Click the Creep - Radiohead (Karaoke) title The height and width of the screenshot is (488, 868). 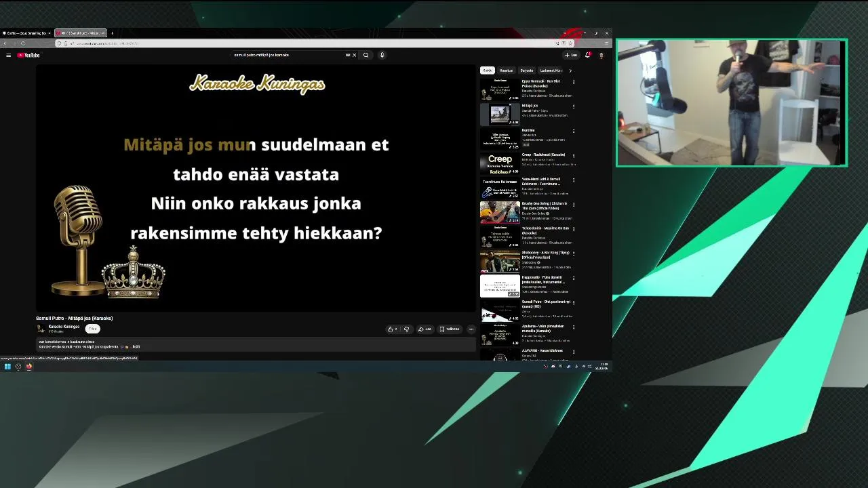pos(543,155)
